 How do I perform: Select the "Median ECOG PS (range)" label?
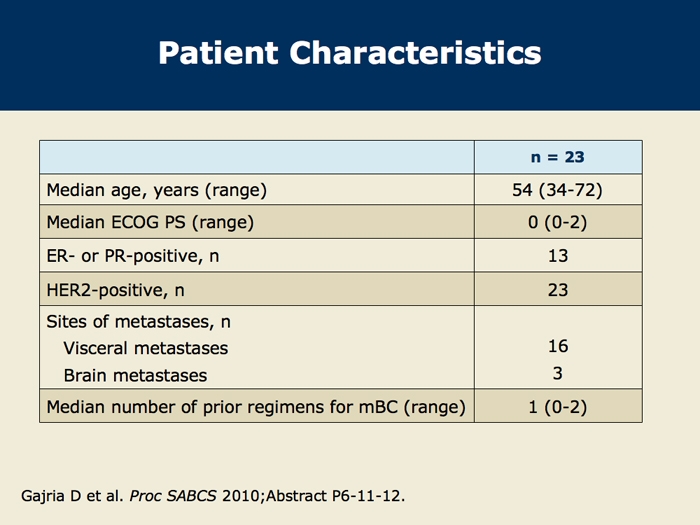click(150, 222)
